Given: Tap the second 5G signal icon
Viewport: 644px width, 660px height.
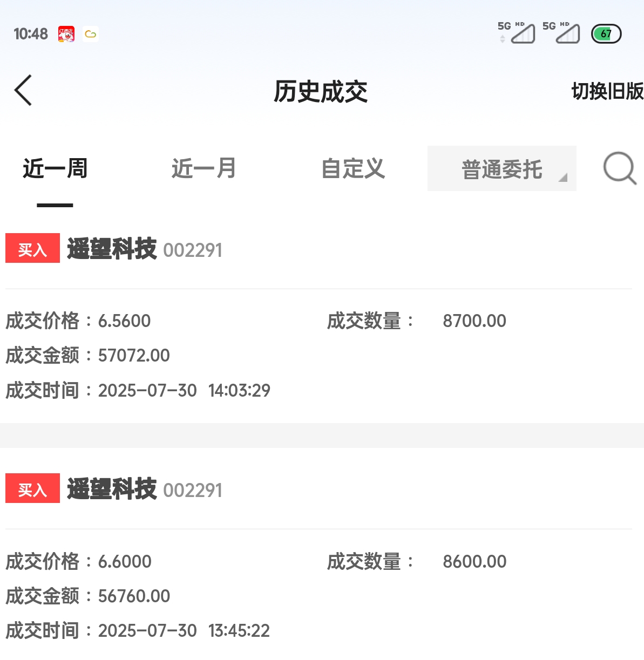Looking at the screenshot, I should [561, 32].
